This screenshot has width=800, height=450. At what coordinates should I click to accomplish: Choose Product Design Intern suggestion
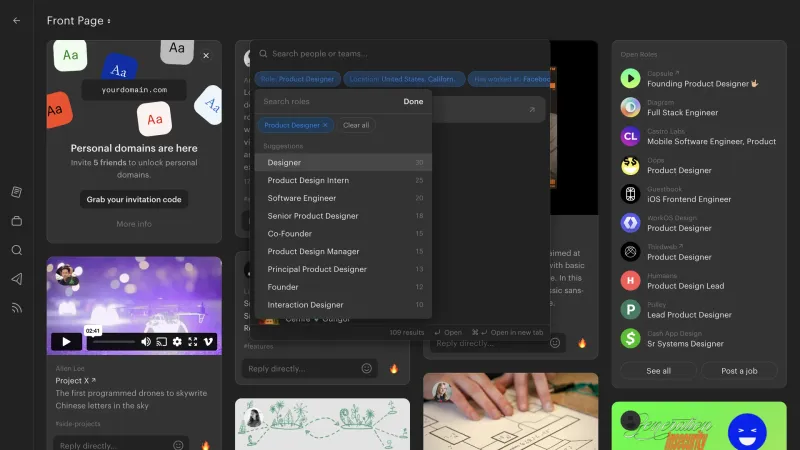pos(343,180)
